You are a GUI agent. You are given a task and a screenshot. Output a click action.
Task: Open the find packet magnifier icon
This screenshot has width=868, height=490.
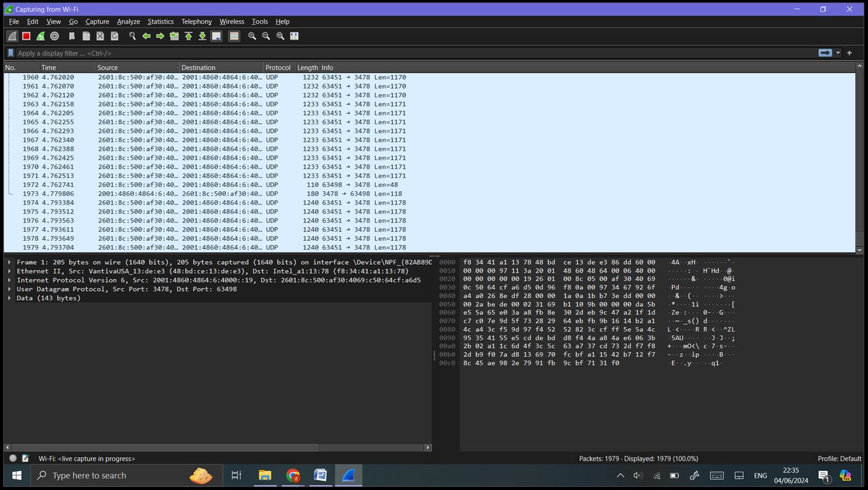(132, 36)
